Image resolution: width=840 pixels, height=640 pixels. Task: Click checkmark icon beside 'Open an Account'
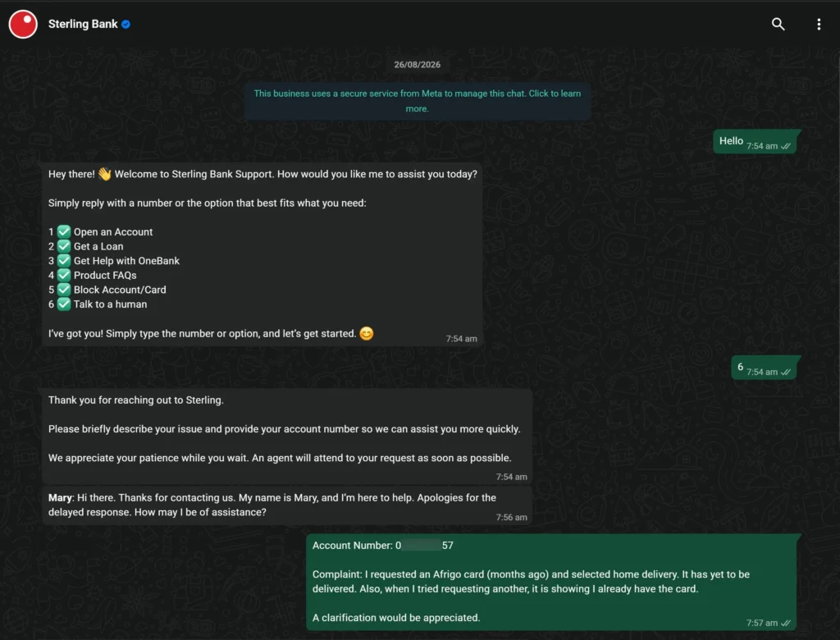pos(64,231)
